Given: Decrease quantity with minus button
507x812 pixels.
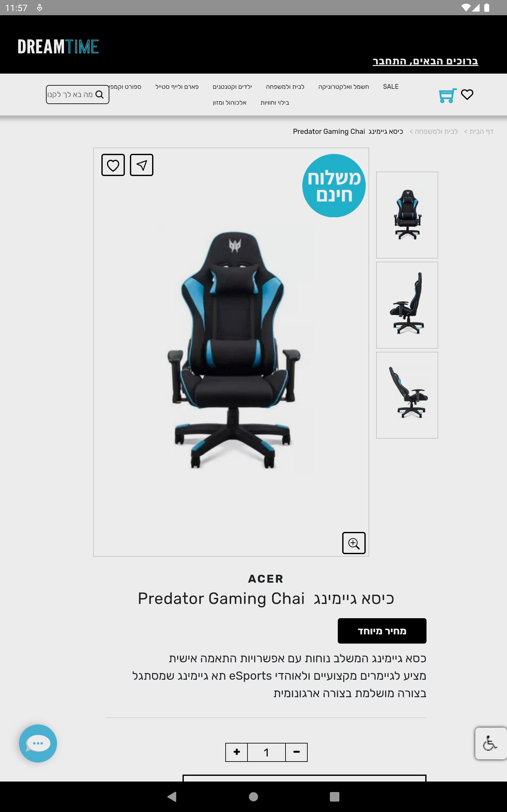Looking at the screenshot, I should (x=296, y=752).
